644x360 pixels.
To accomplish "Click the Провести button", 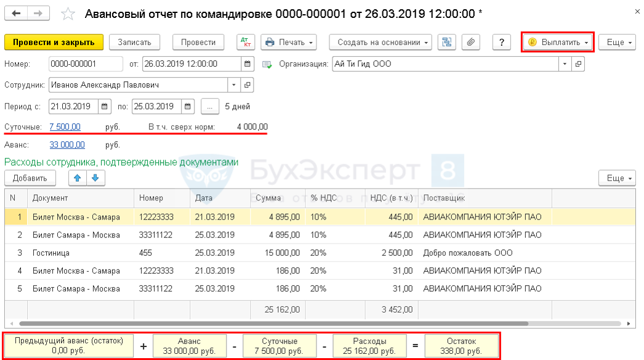I will tap(198, 42).
